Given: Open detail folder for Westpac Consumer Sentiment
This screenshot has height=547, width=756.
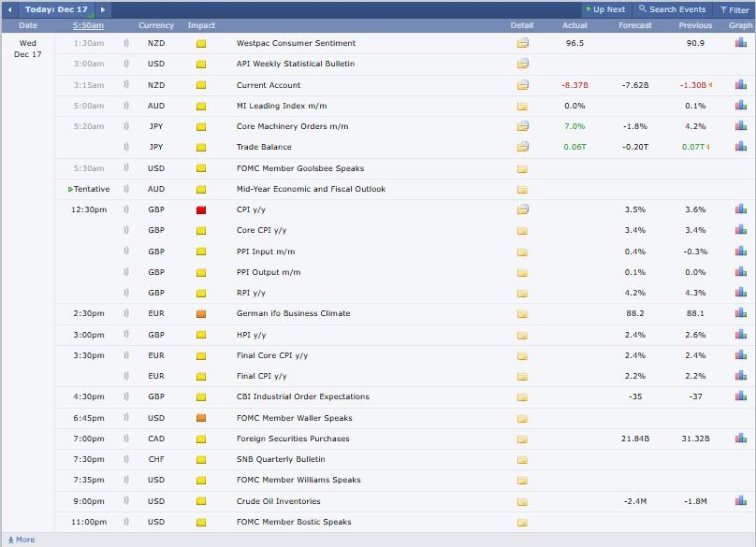Looking at the screenshot, I should (x=522, y=43).
